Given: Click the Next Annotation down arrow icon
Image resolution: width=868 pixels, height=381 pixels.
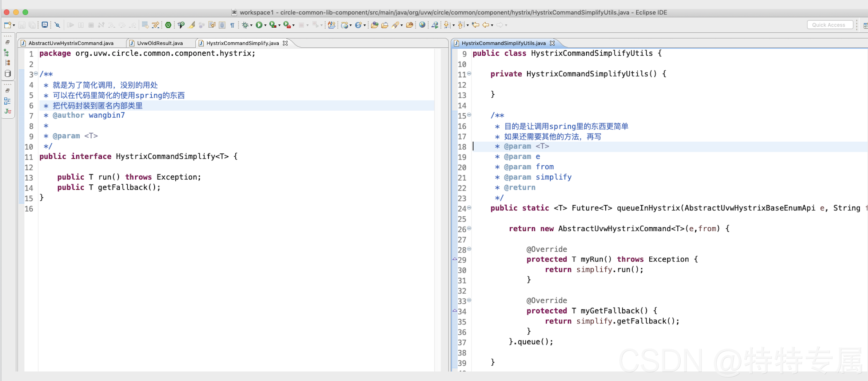Looking at the screenshot, I should (447, 25).
